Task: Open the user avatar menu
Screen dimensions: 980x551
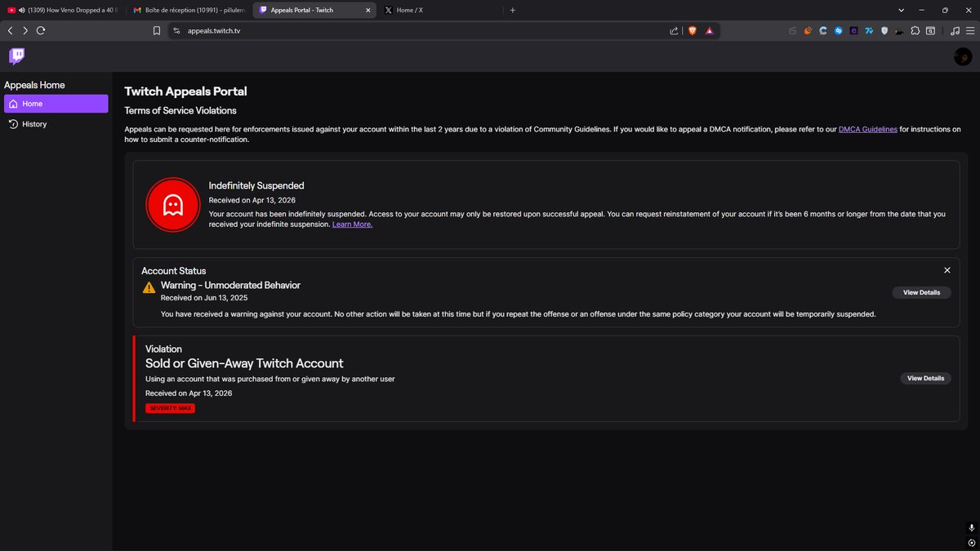Action: pos(963,56)
